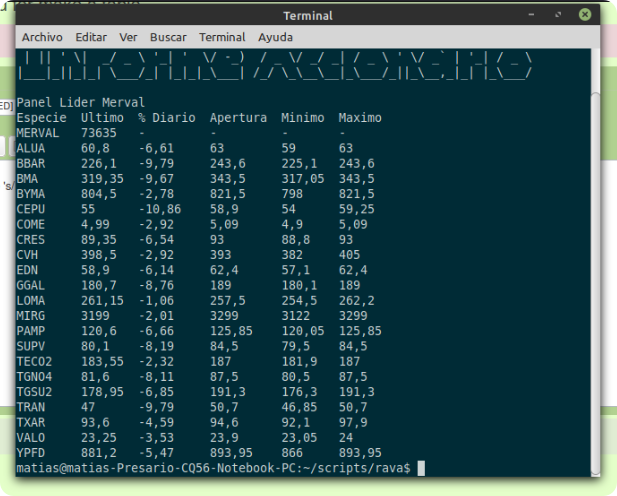Click BMA's minimum value 317,05
Viewport: 617px width, 496px height.
(303, 179)
